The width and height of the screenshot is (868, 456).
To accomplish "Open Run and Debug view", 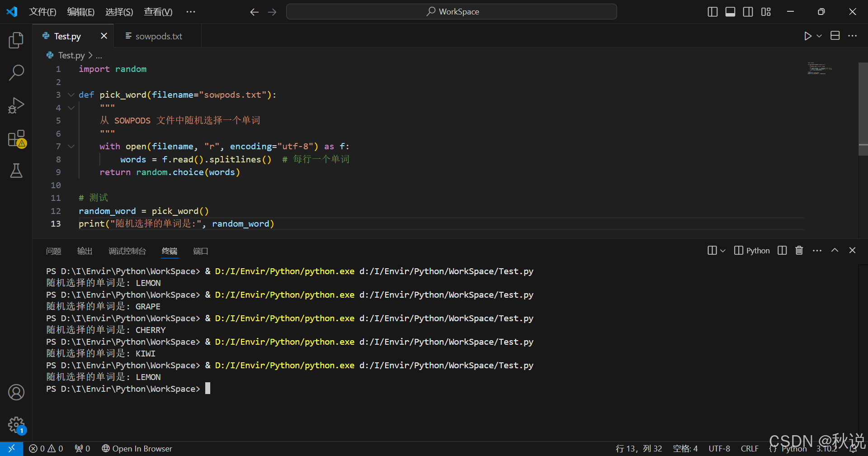I will tap(16, 105).
